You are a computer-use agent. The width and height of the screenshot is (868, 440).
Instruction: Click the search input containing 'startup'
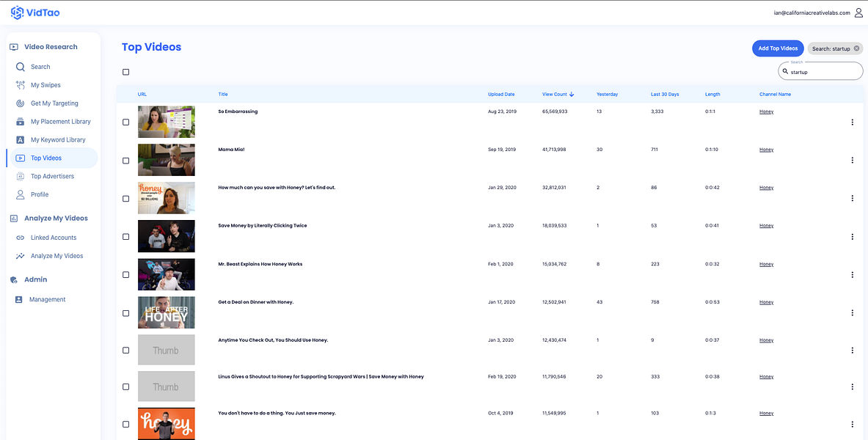coord(820,71)
